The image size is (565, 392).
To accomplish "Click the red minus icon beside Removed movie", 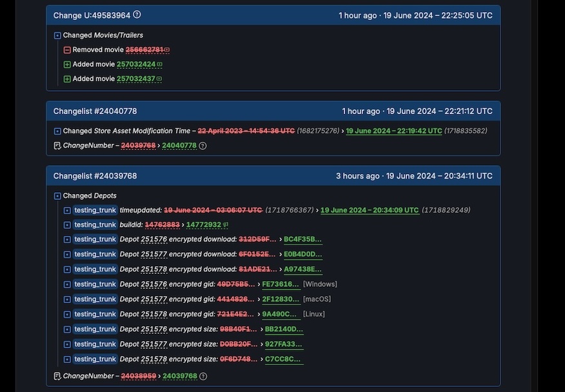I will pyautogui.click(x=67, y=50).
